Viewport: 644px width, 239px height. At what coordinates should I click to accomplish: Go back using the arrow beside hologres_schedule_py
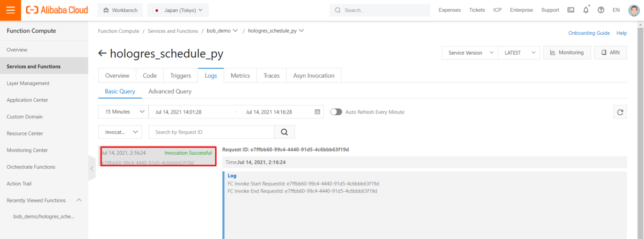[102, 54]
